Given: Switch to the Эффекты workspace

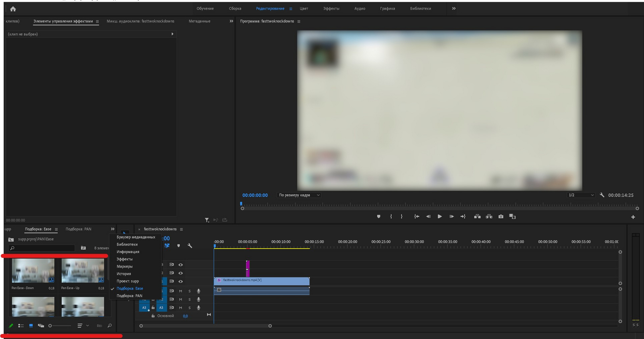Looking at the screenshot, I should tap(331, 8).
